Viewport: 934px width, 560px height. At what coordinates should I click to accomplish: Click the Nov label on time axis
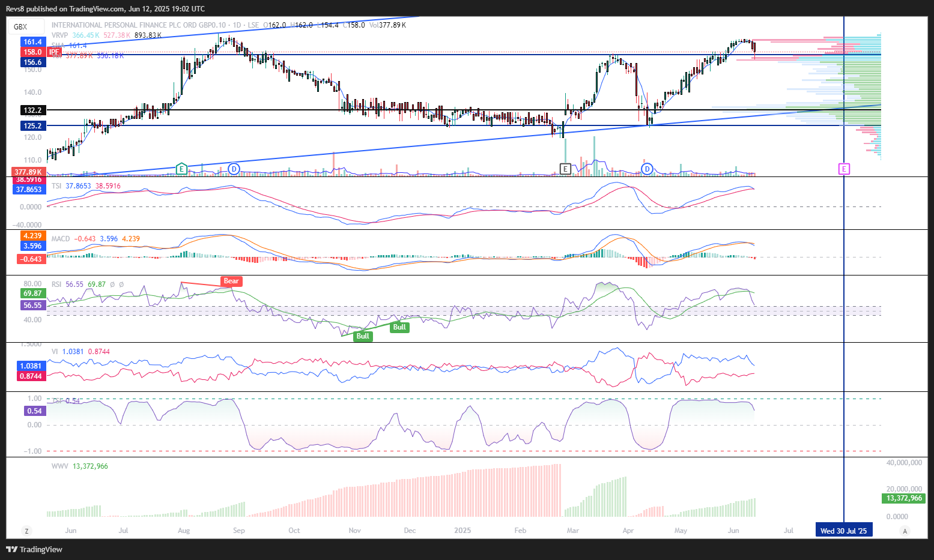point(355,531)
